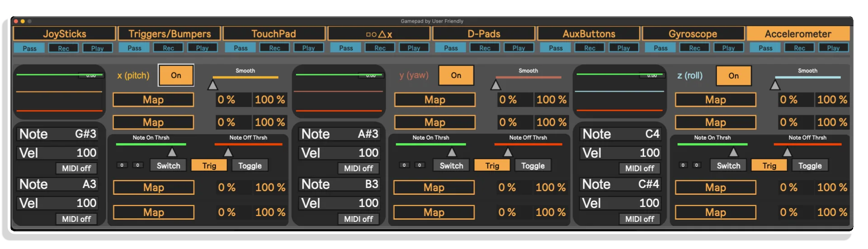Select the TouchPad tab
868x249 pixels.
coord(274,34)
